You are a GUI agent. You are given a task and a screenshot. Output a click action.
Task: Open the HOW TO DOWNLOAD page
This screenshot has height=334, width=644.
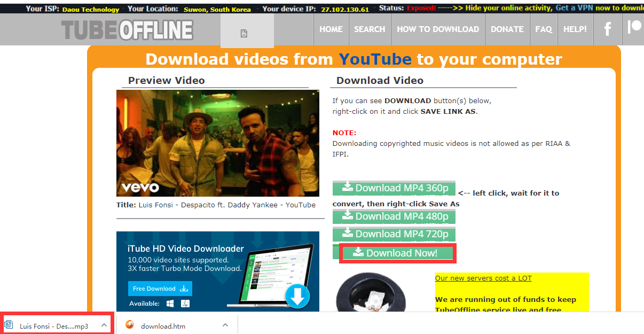(x=438, y=29)
